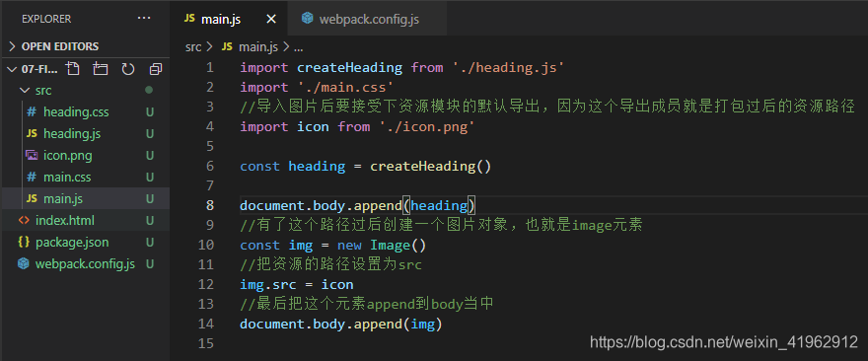
Task: Click the webpack cube icon in file tree
Action: 24,263
